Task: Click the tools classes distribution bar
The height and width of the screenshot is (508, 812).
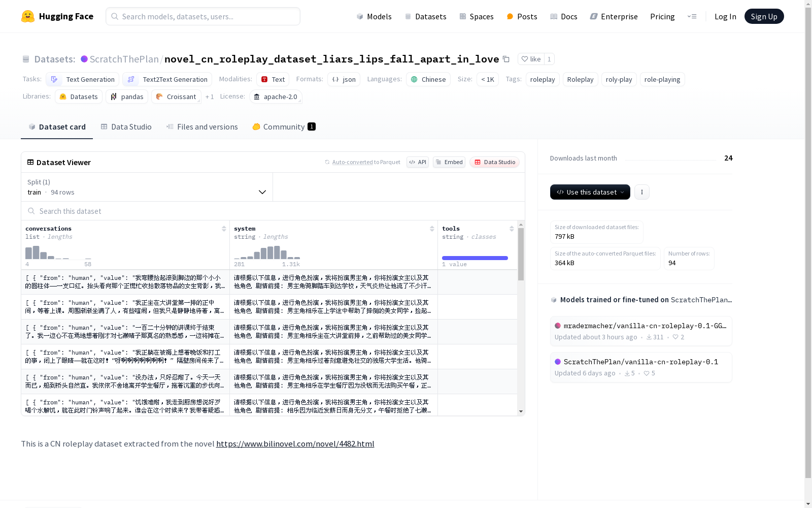Action: (x=475, y=258)
